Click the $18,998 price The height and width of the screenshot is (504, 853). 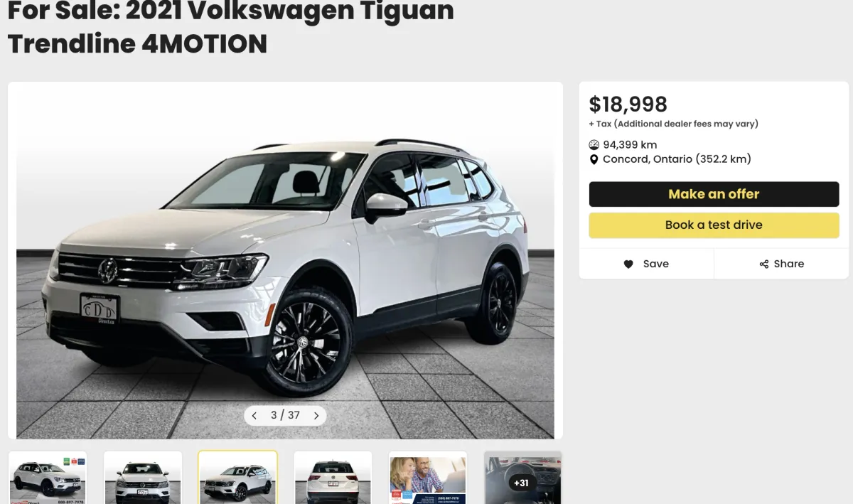tap(628, 104)
